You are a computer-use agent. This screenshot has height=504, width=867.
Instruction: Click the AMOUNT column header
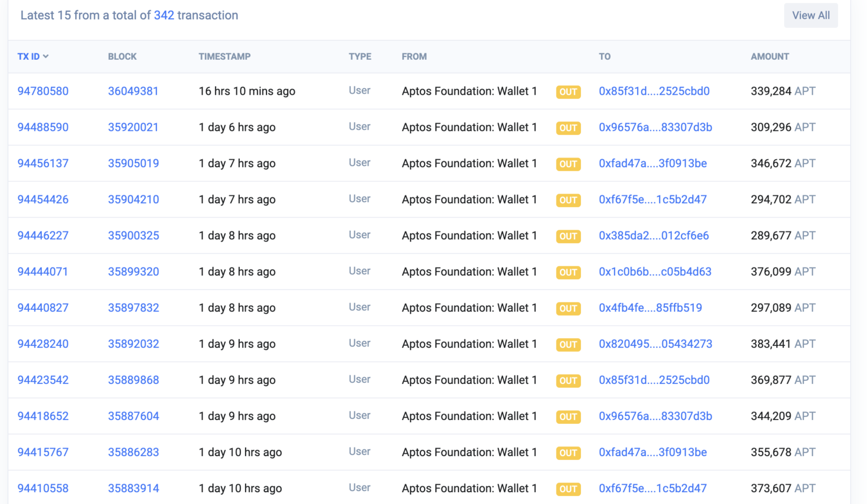tap(769, 56)
